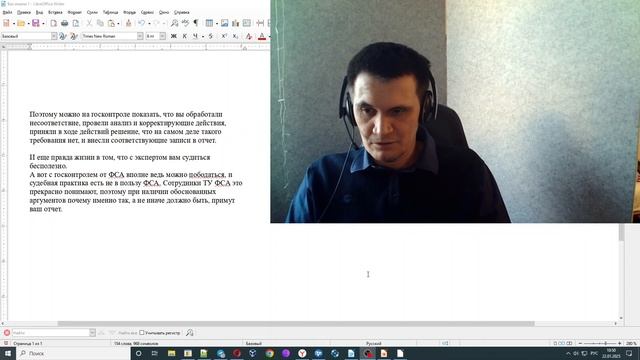The image size is (640, 360).
Task: Click the zoom percentage value
Action: pyautogui.click(x=631, y=344)
